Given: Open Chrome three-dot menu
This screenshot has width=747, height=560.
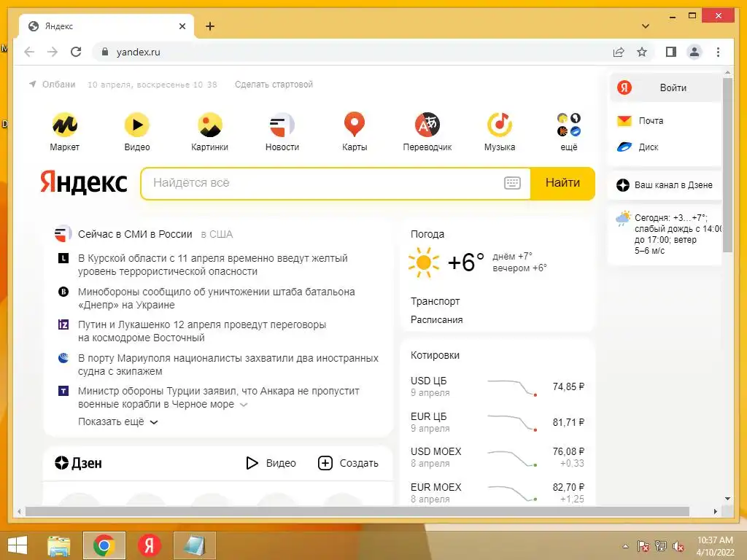Looking at the screenshot, I should click(718, 52).
